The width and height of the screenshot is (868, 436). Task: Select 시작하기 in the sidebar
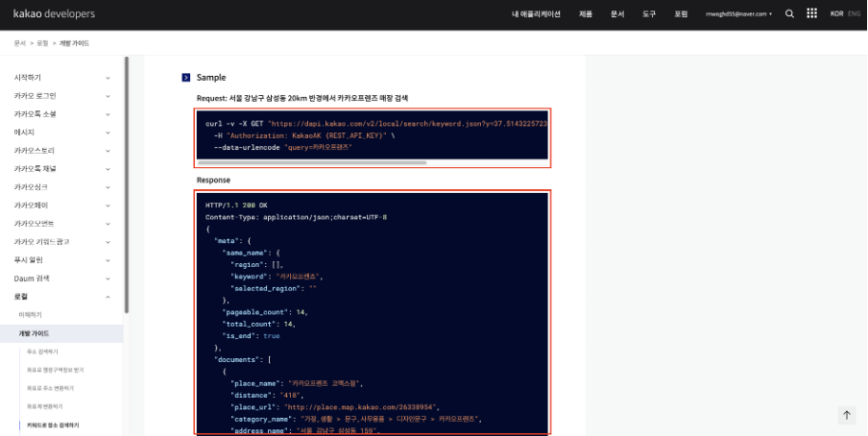28,78
